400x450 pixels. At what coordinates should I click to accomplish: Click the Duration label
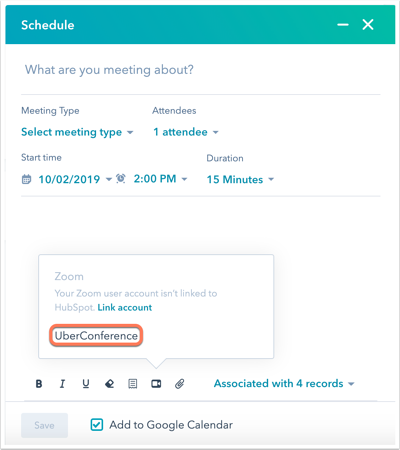click(225, 158)
